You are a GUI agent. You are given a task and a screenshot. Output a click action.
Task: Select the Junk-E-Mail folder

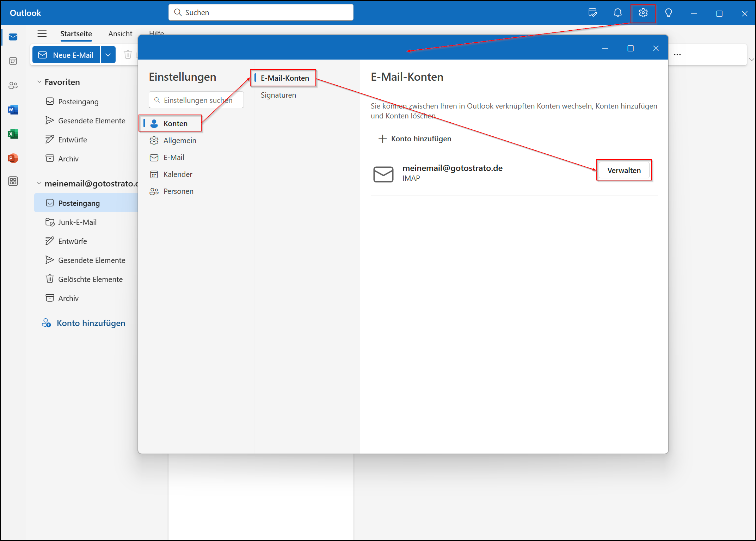[77, 222]
